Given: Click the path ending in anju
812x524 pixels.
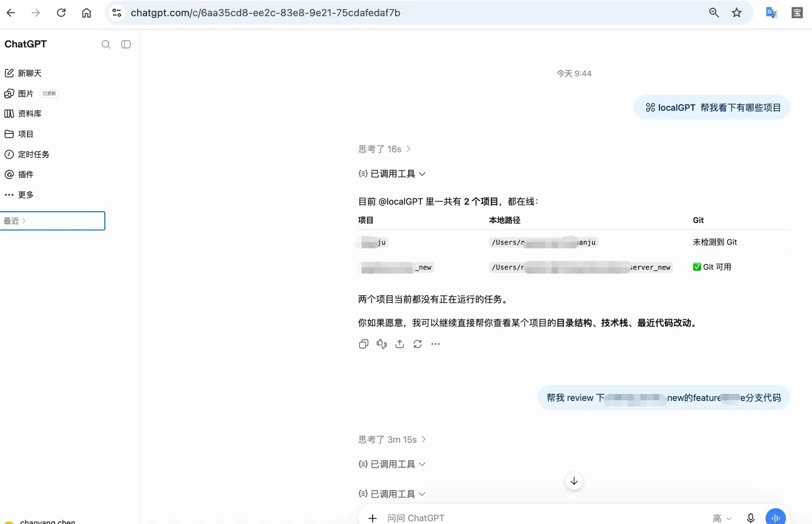Looking at the screenshot, I should pos(543,242).
